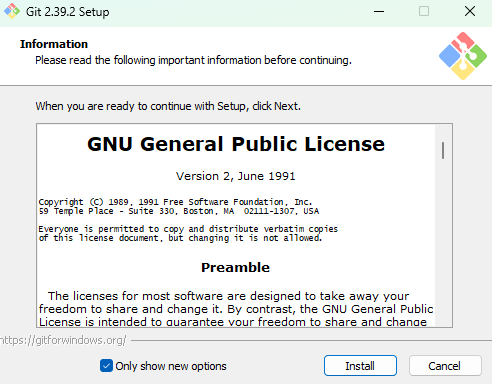The height and width of the screenshot is (384, 492).
Task: Close the Git Setup window
Action: click(470, 11)
